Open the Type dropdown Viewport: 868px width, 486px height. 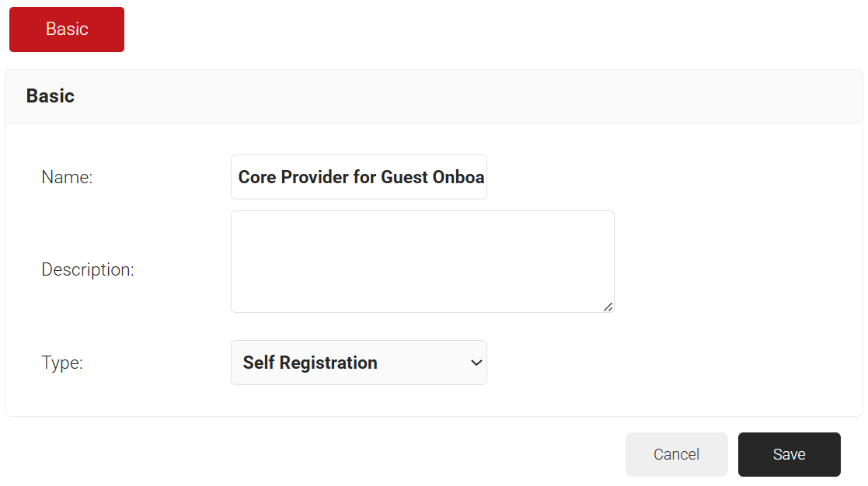point(358,363)
